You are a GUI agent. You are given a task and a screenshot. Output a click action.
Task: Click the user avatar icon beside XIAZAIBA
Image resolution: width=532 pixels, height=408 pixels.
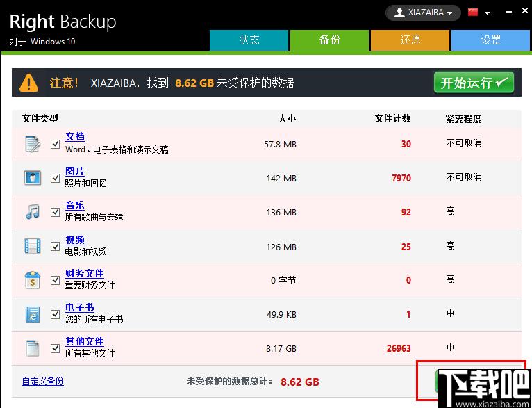(x=399, y=13)
